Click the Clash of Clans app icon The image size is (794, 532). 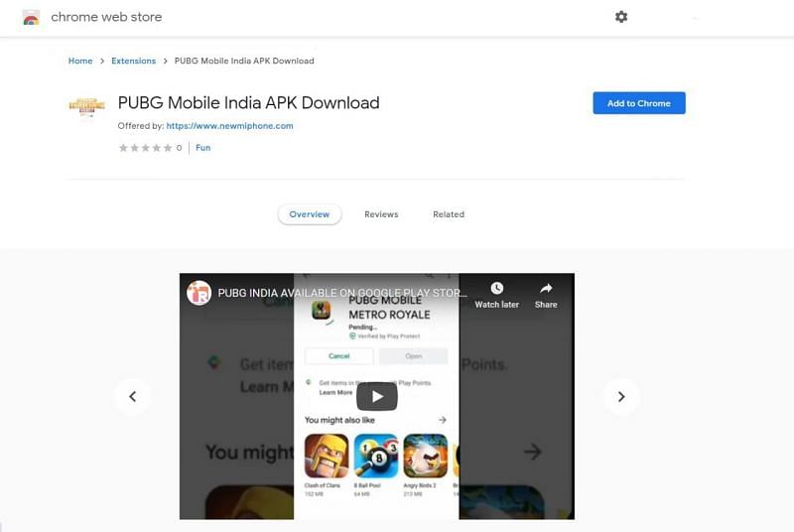coord(327,456)
